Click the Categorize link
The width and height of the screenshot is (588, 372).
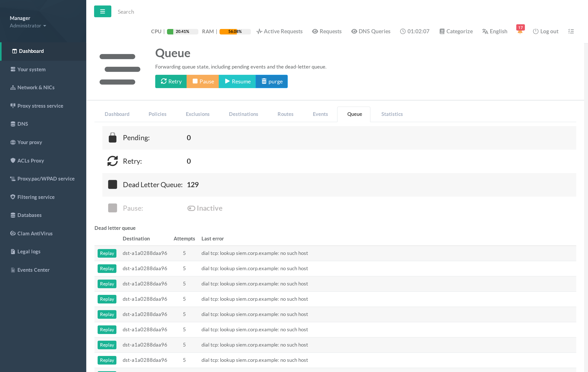click(456, 31)
